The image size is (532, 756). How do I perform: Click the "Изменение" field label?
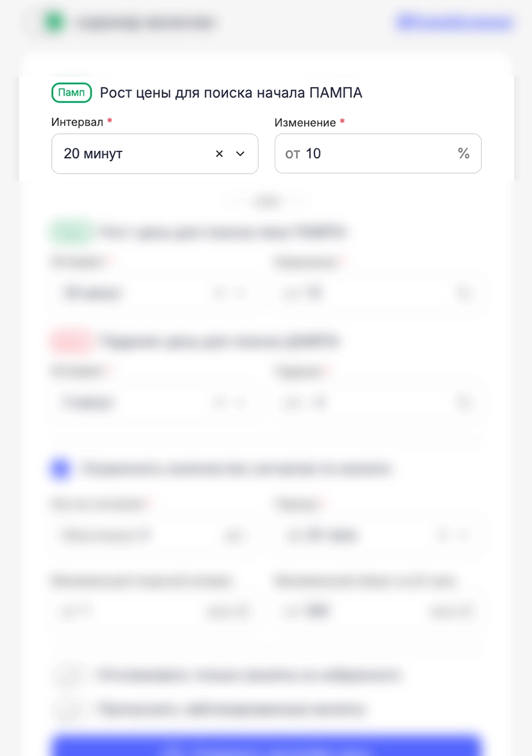click(x=305, y=122)
